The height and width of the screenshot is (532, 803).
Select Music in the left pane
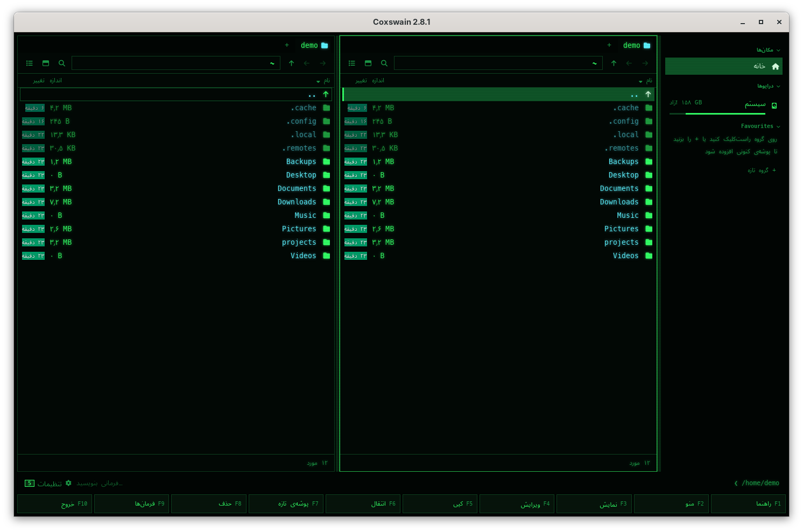[176, 215]
